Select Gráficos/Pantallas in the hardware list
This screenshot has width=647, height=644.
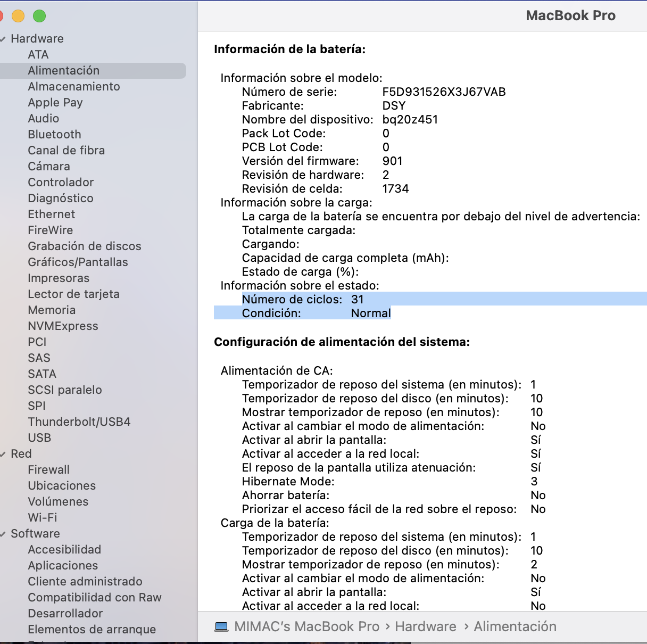coord(78,262)
